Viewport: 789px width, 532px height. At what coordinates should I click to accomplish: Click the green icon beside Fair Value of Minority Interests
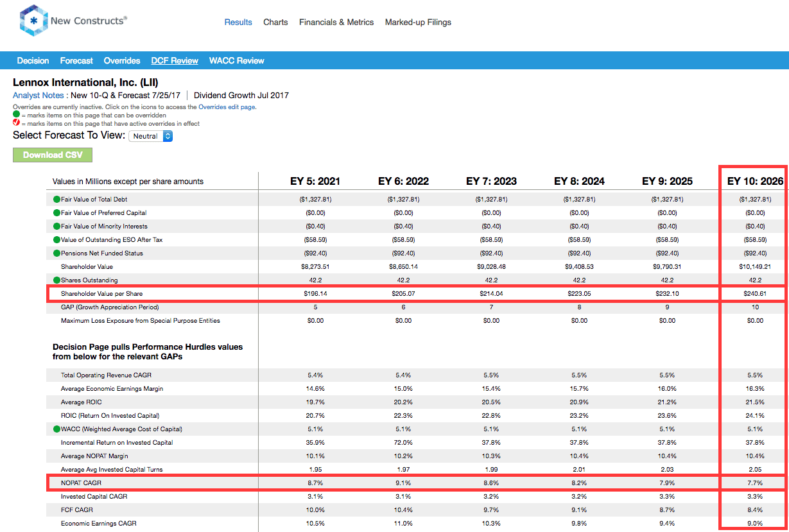tap(56, 227)
